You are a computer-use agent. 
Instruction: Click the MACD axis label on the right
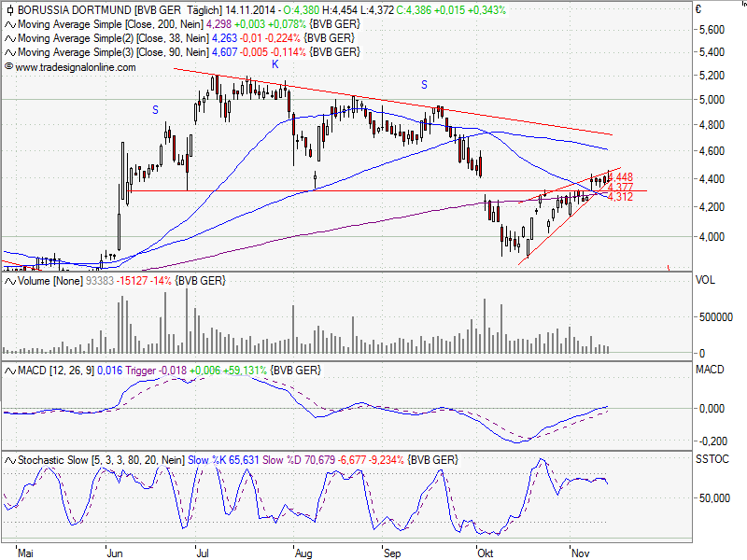tap(710, 370)
